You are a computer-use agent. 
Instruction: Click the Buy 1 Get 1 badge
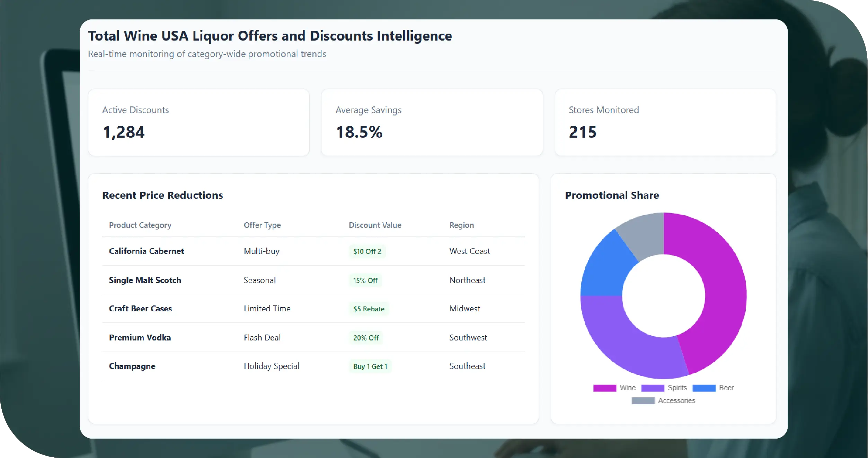(370, 366)
